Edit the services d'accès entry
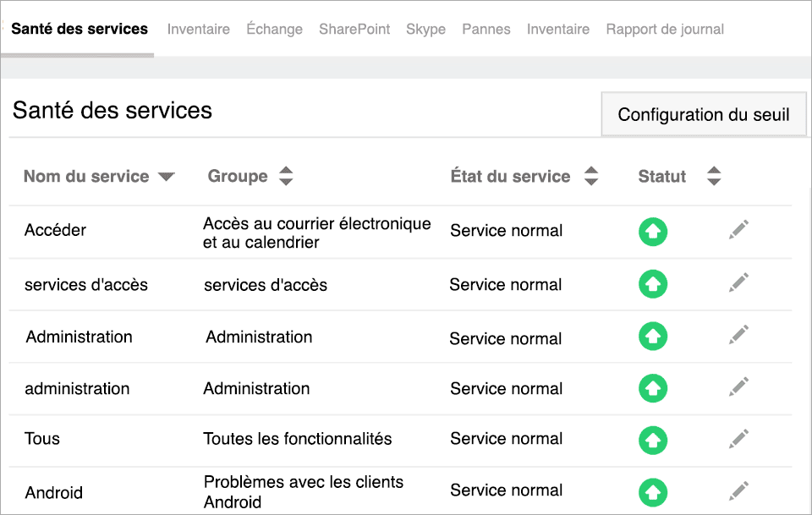 (738, 282)
